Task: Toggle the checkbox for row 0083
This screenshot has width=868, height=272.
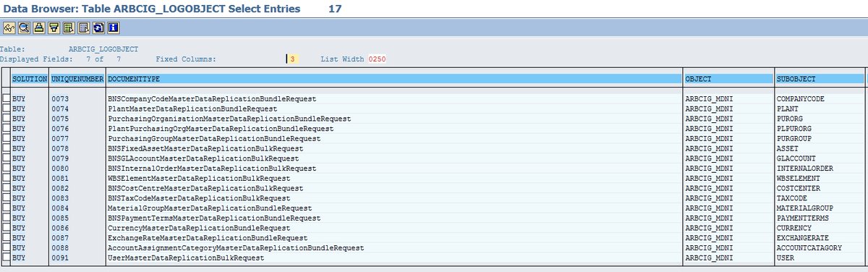Action: click(7, 197)
